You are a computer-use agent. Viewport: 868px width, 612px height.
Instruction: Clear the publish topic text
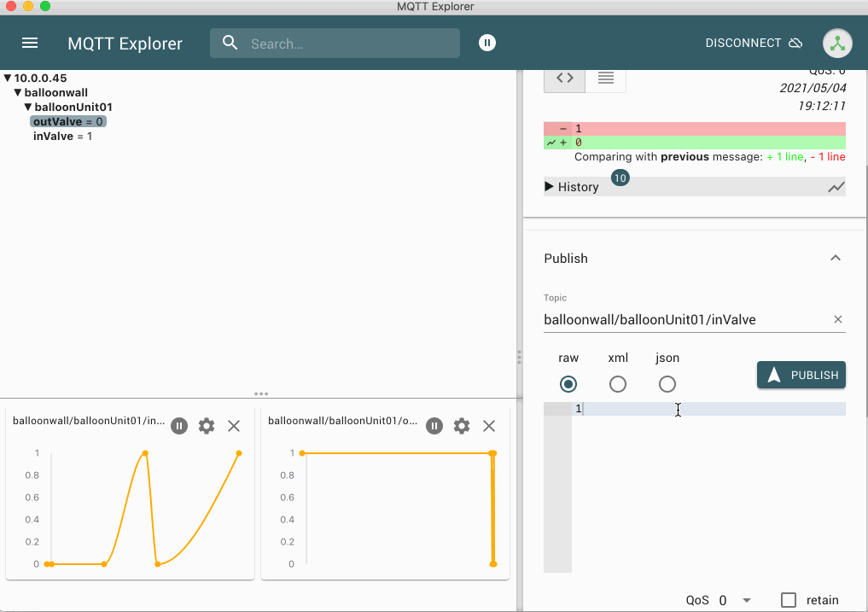[x=838, y=319]
